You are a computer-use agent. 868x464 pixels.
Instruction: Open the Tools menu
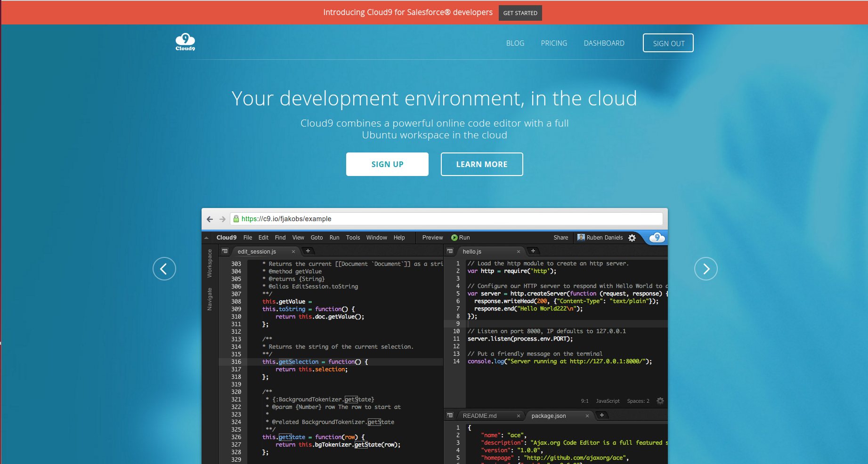(353, 238)
